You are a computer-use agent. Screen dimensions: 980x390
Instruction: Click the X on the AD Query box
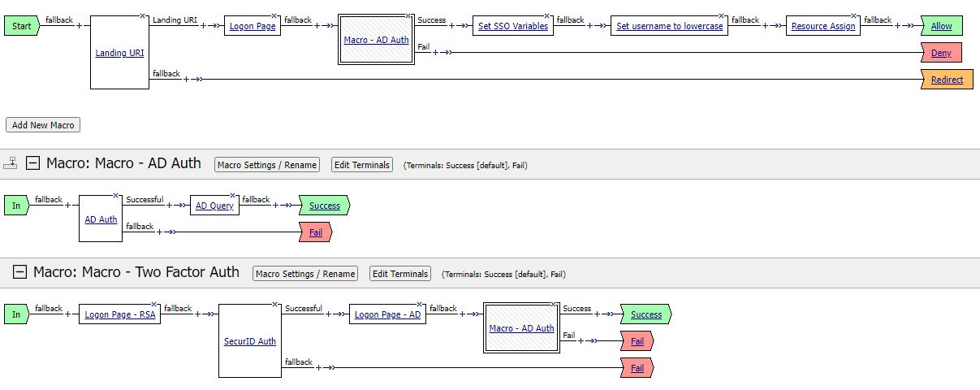(x=231, y=195)
